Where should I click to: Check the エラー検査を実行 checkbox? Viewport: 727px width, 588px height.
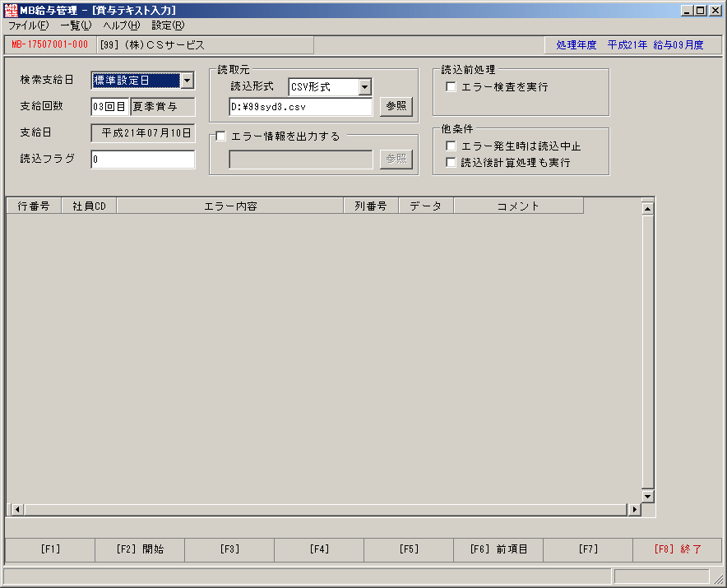tap(451, 86)
